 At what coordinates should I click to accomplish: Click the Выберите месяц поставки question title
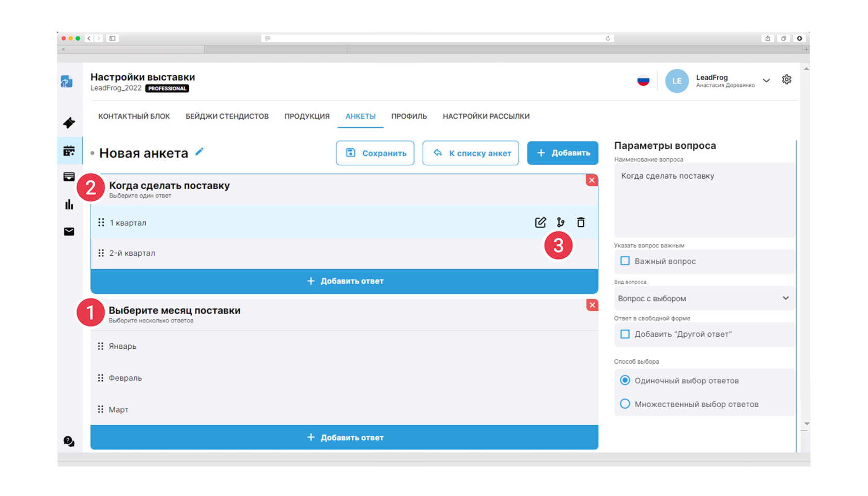[175, 311]
